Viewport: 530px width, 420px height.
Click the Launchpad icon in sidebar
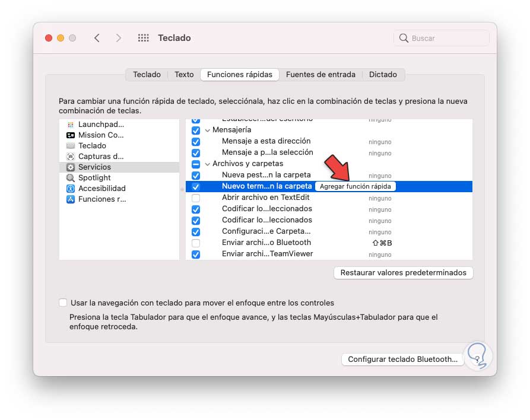pyautogui.click(x=71, y=125)
